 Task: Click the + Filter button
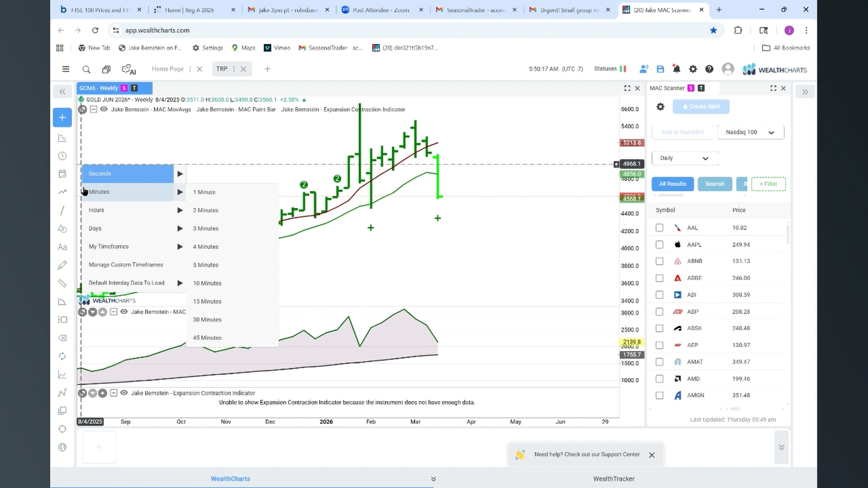[768, 184]
